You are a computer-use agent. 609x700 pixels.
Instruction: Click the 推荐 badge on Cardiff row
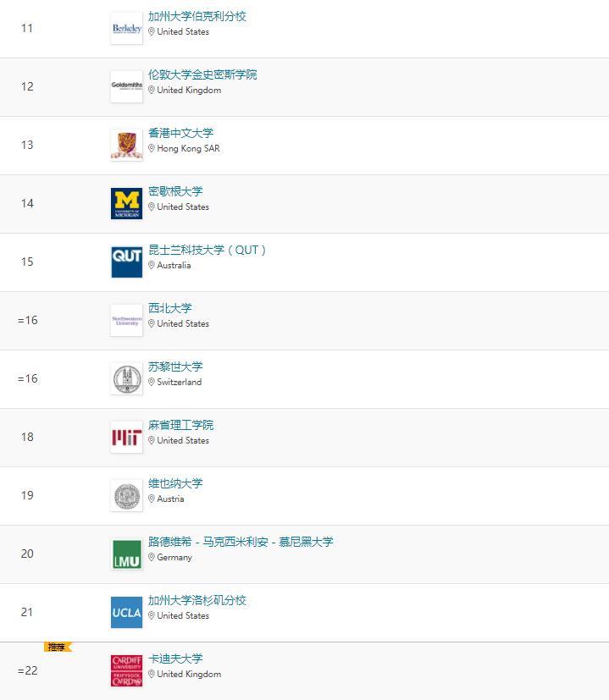coord(58,647)
